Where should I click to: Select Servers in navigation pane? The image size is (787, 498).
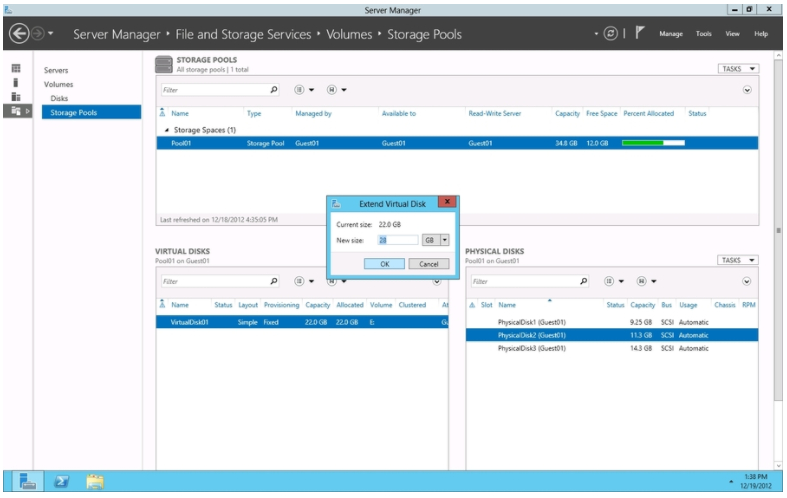56,70
